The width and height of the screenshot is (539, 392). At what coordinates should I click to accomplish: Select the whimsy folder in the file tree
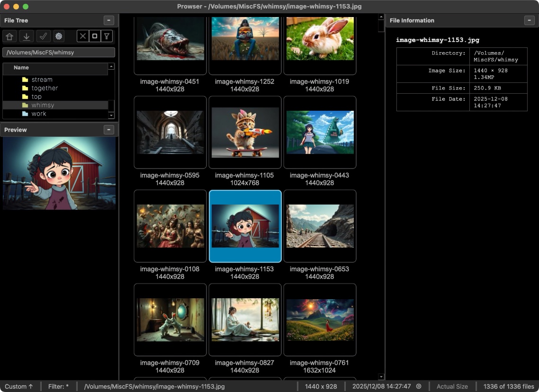pos(43,105)
